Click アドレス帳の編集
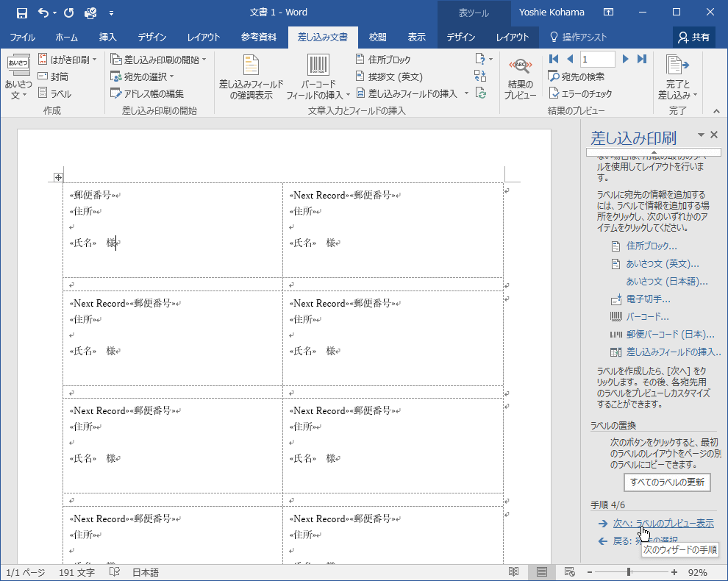The image size is (728, 581). point(147,93)
